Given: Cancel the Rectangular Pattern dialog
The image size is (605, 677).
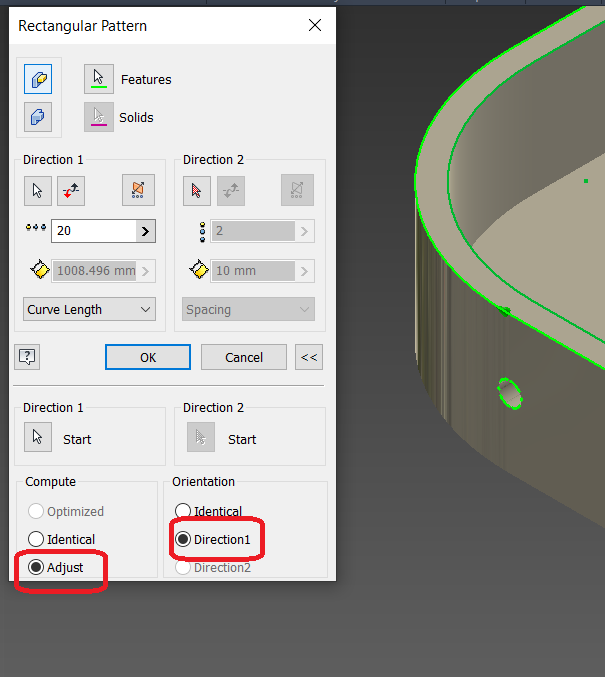Looking at the screenshot, I should [244, 357].
